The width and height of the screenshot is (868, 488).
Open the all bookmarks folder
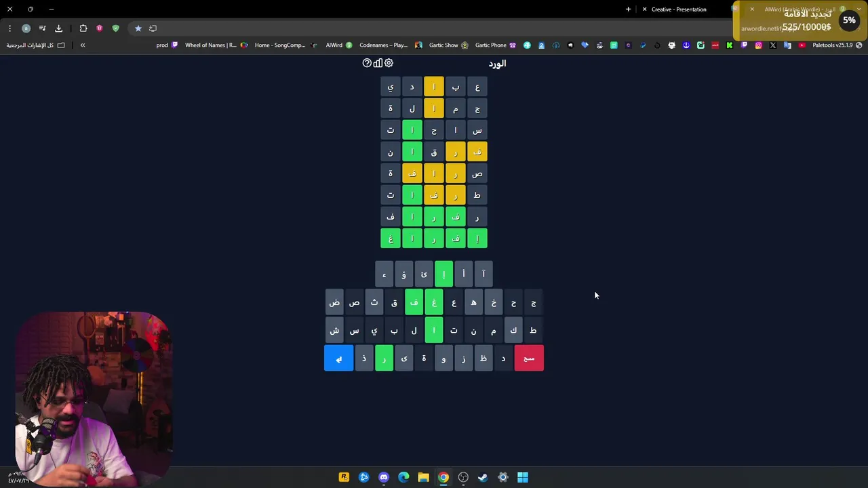pyautogui.click(x=36, y=45)
